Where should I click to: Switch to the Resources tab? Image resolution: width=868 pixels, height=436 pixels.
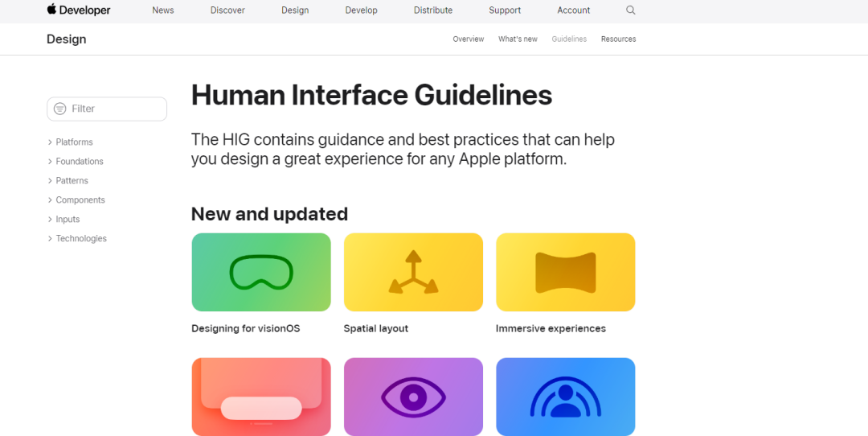[618, 39]
